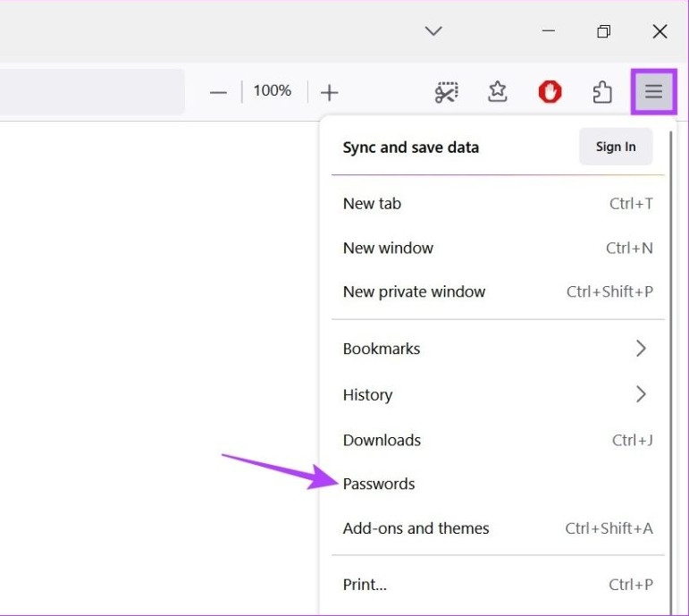Expand the History submenu
The width and height of the screenshot is (689, 616).
pos(498,394)
